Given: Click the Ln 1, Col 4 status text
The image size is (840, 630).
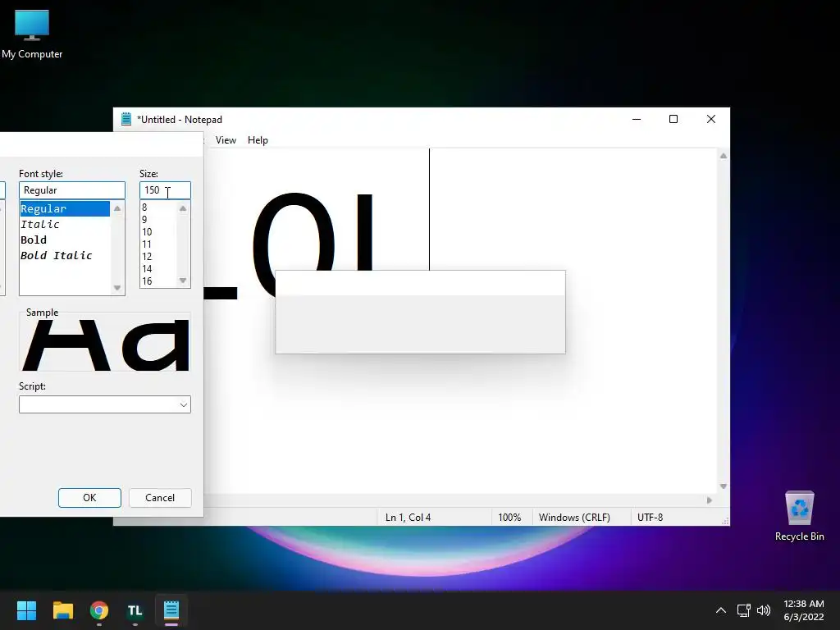Looking at the screenshot, I should (409, 518).
